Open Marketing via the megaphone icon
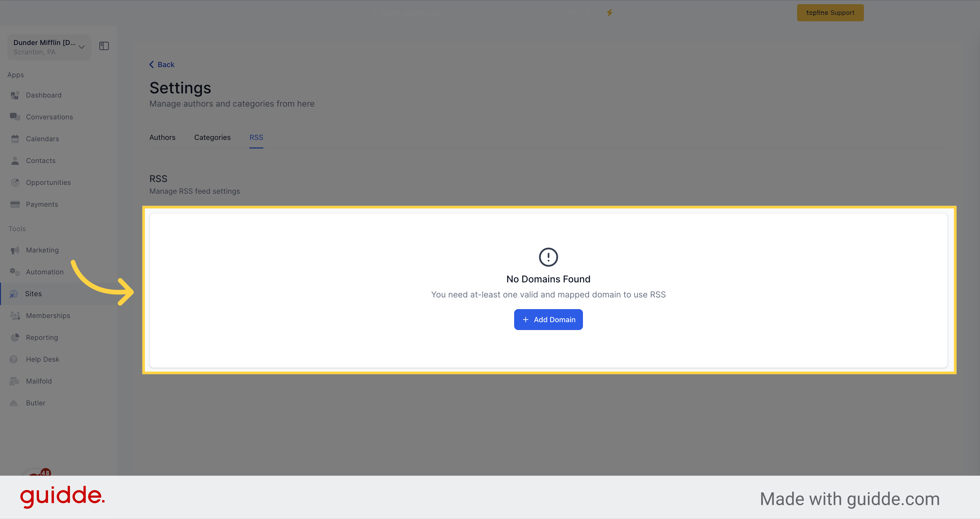 coord(15,250)
